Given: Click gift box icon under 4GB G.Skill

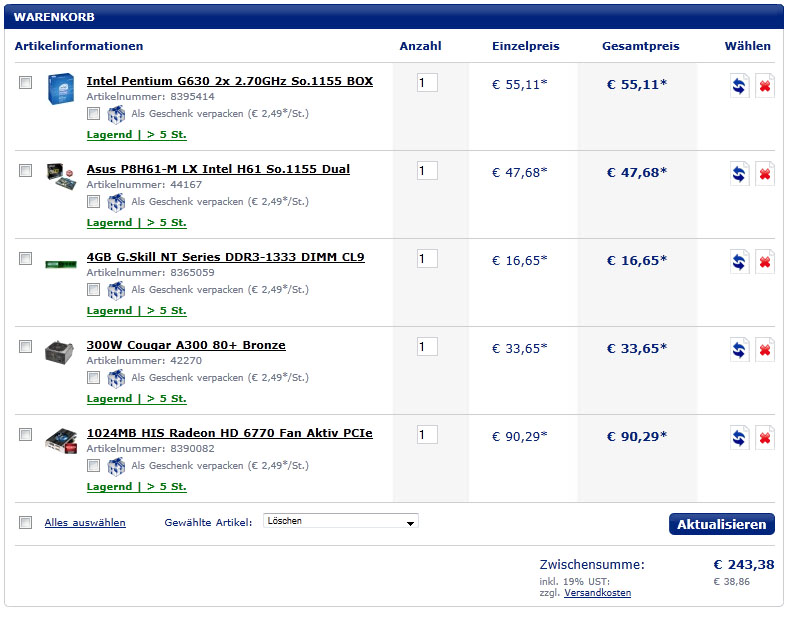Looking at the screenshot, I should (116, 290).
